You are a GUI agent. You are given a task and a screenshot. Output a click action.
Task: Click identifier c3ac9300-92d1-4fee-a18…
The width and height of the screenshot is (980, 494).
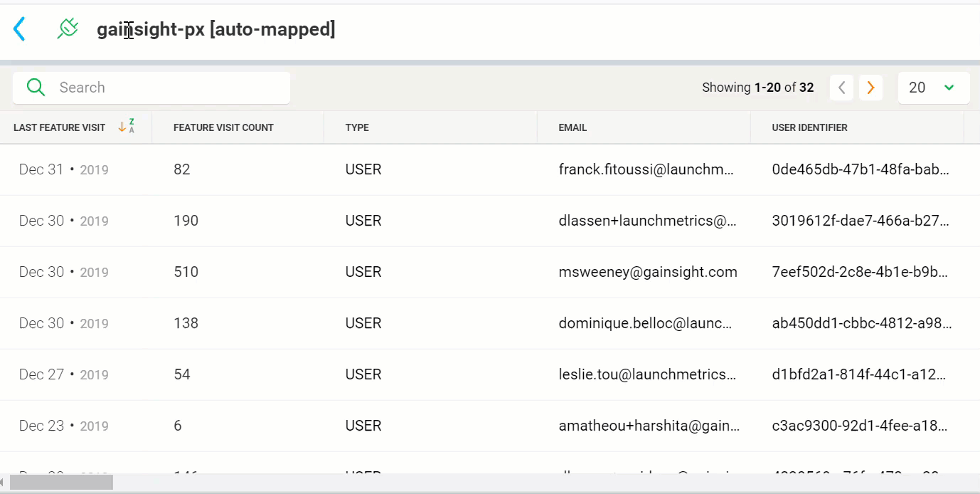[x=861, y=426]
